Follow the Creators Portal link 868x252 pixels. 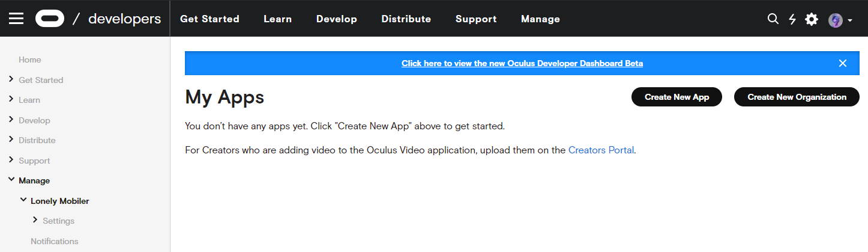pos(601,150)
